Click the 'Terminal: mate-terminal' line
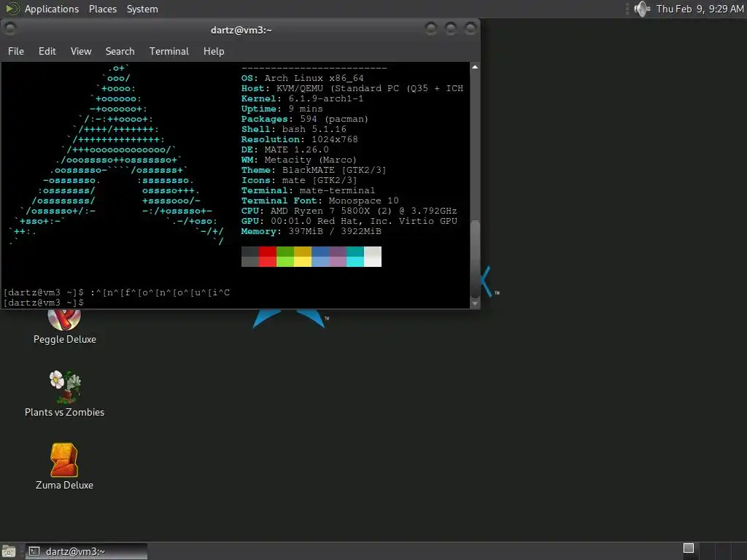Screen dimensions: 747x560 click(x=309, y=190)
